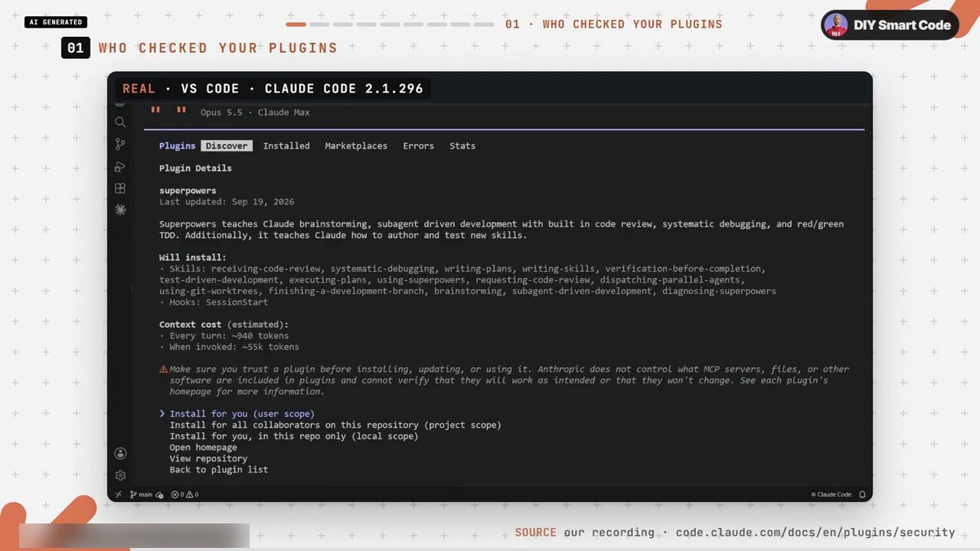This screenshot has width=980, height=551.
Task: Open the Search view in activity bar
Action: point(120,122)
